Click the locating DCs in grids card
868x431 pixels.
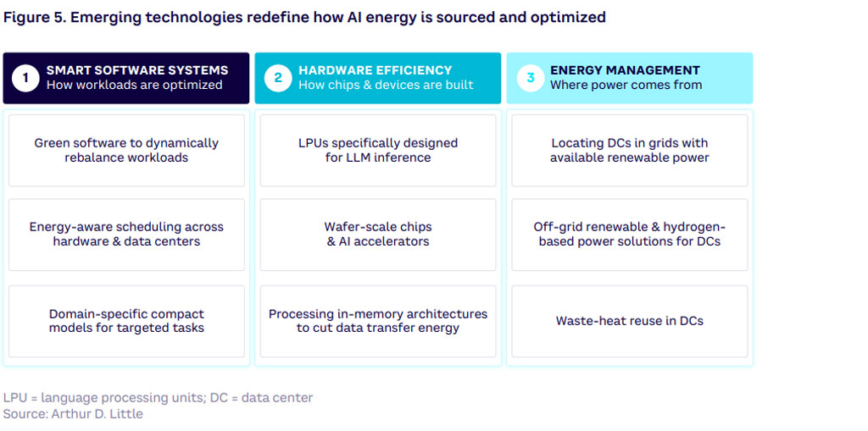click(x=630, y=151)
